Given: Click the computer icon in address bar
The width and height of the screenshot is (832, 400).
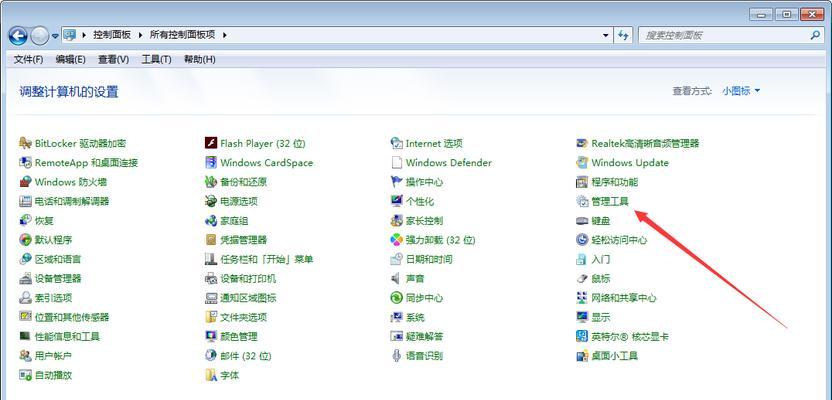Looking at the screenshot, I should pyautogui.click(x=70, y=35).
